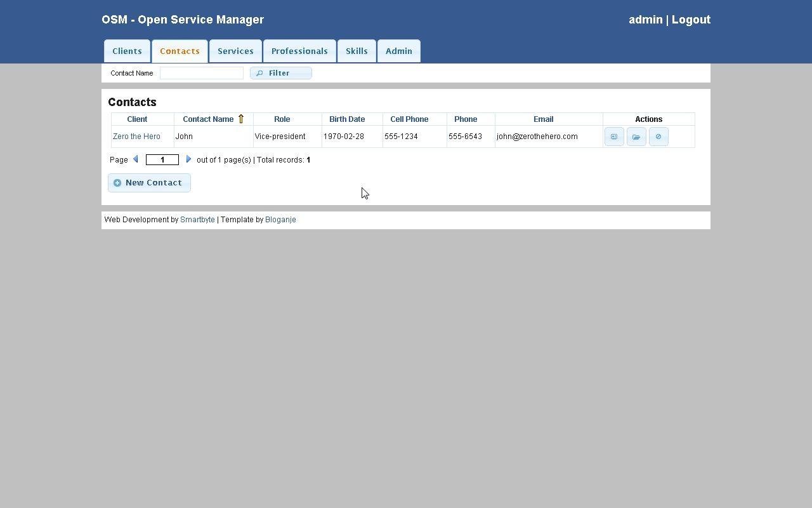Open the Skills tab
812x508 pixels.
tap(357, 51)
